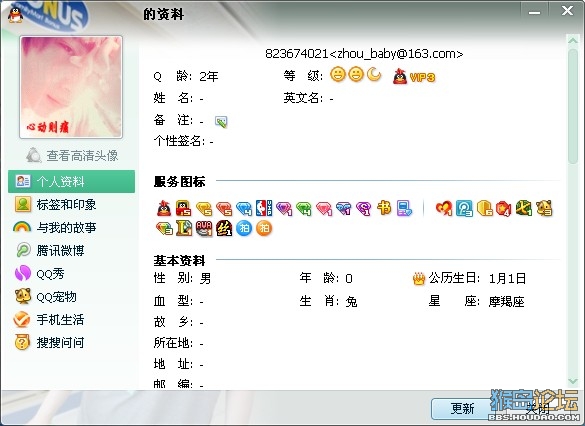Click the green 七 game icon
Viewport: 585px width, 426px height.
click(524, 208)
